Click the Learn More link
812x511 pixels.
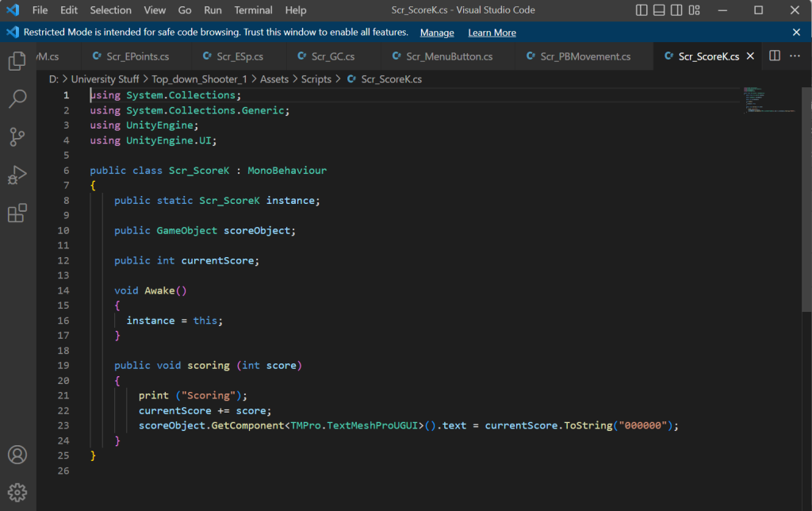pyautogui.click(x=492, y=33)
